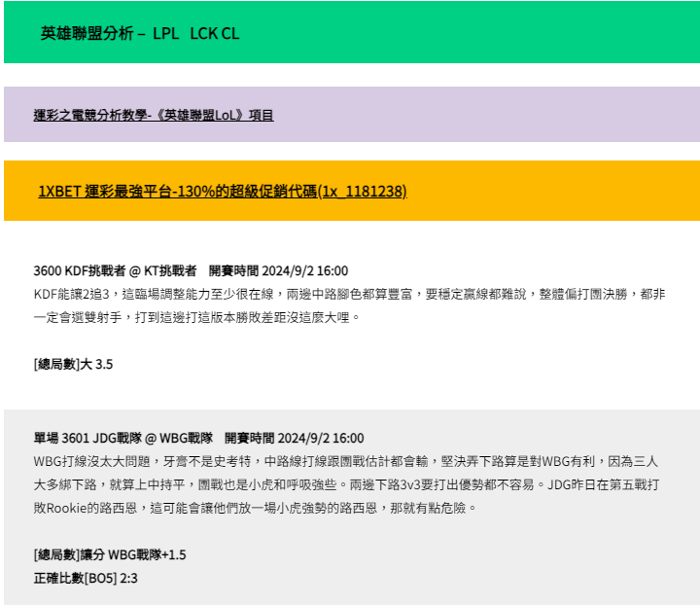The width and height of the screenshot is (700, 606).
Task: Click the 讓分 WBG戰隊+1.5 prediction line
Action: [110, 554]
